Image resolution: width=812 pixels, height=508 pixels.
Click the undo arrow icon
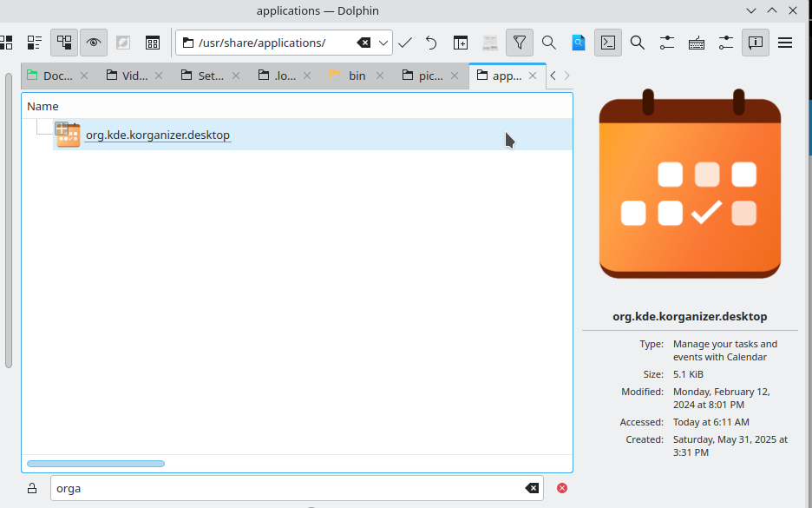click(x=431, y=43)
